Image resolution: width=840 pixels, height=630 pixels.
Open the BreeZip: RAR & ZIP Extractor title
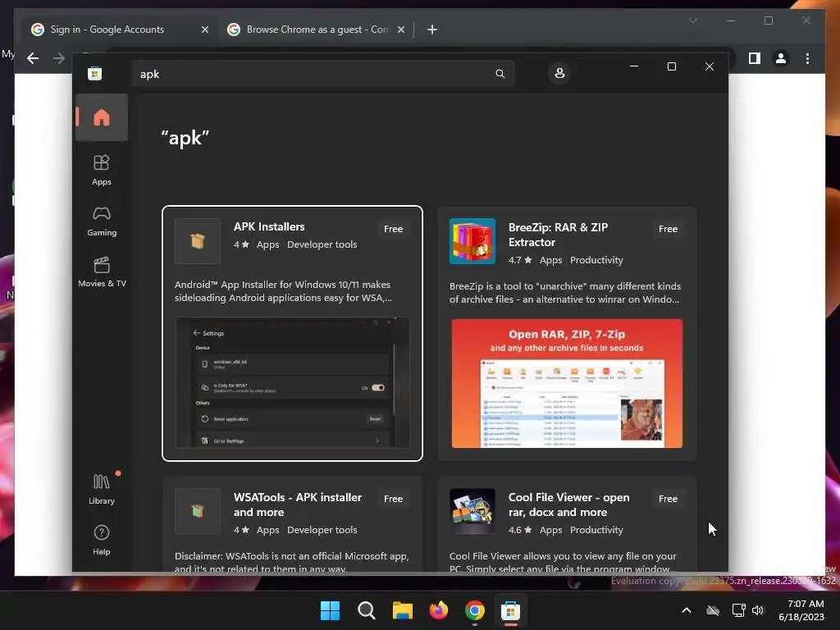tap(558, 235)
